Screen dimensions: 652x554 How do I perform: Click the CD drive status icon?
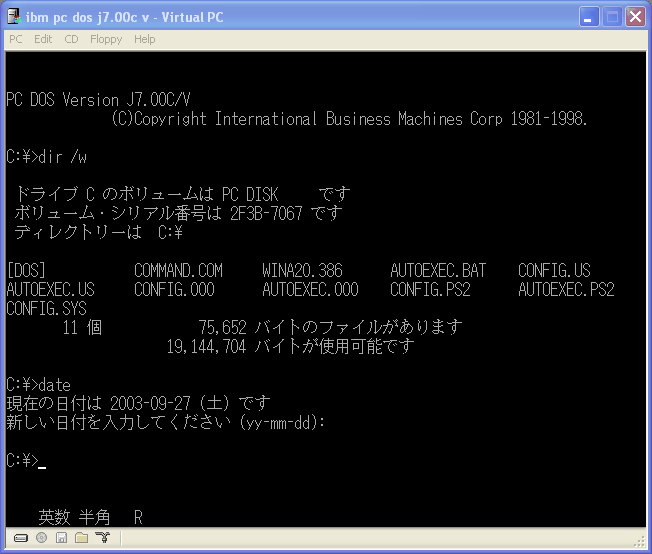[x=42, y=538]
